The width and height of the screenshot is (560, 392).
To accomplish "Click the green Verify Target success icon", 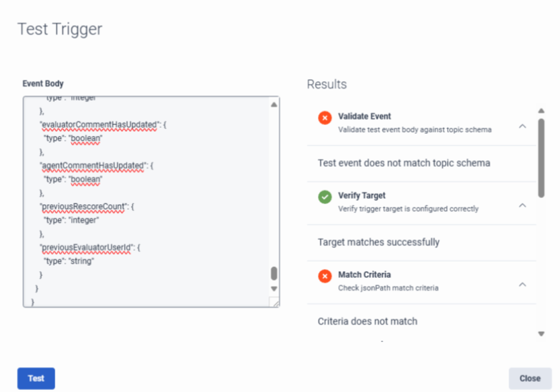I will point(325,197).
